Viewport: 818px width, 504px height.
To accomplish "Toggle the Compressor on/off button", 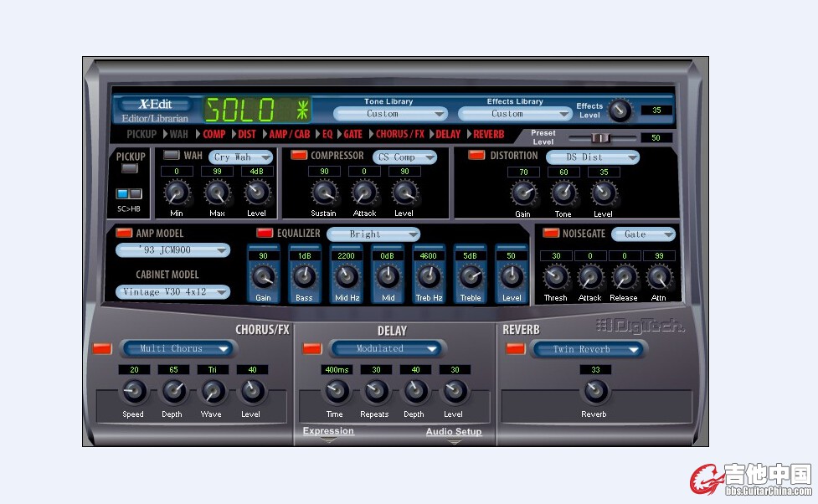I will point(299,155).
